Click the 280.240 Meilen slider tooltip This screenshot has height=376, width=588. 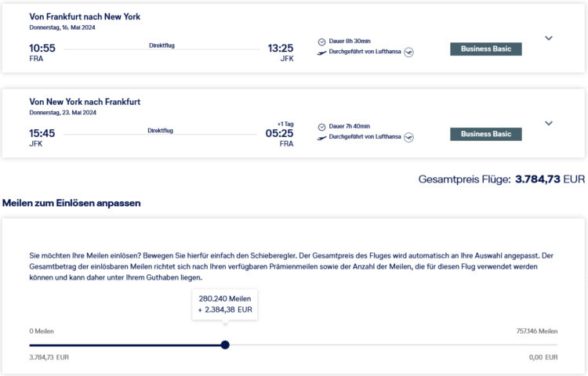(225, 303)
